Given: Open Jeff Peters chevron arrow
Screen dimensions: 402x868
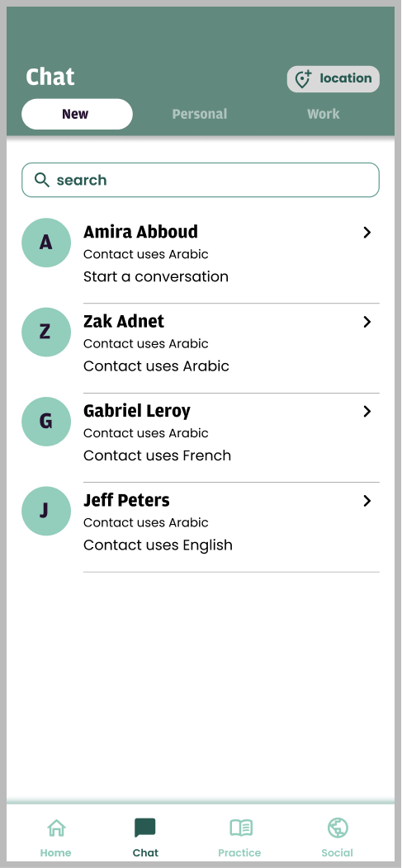Looking at the screenshot, I should (x=367, y=501).
